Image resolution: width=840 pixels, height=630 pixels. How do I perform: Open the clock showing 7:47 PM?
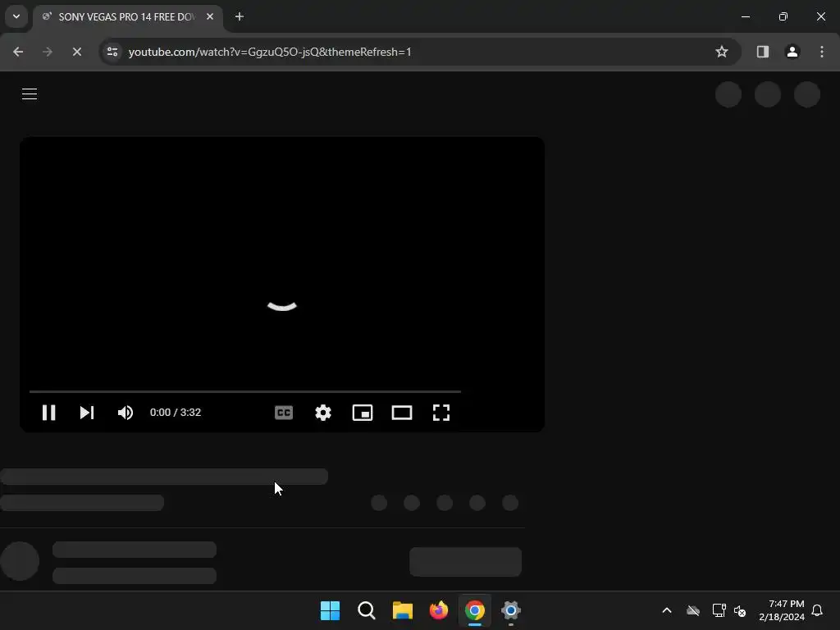782,610
